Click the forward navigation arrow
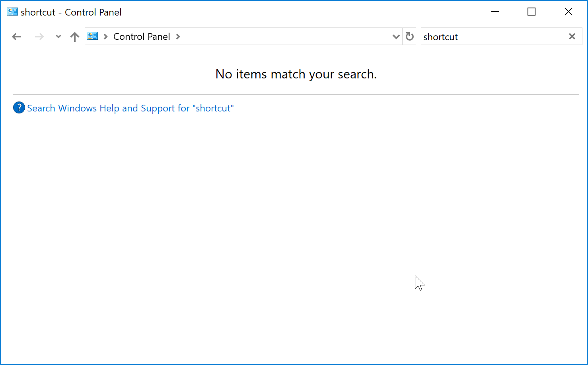 tap(39, 36)
